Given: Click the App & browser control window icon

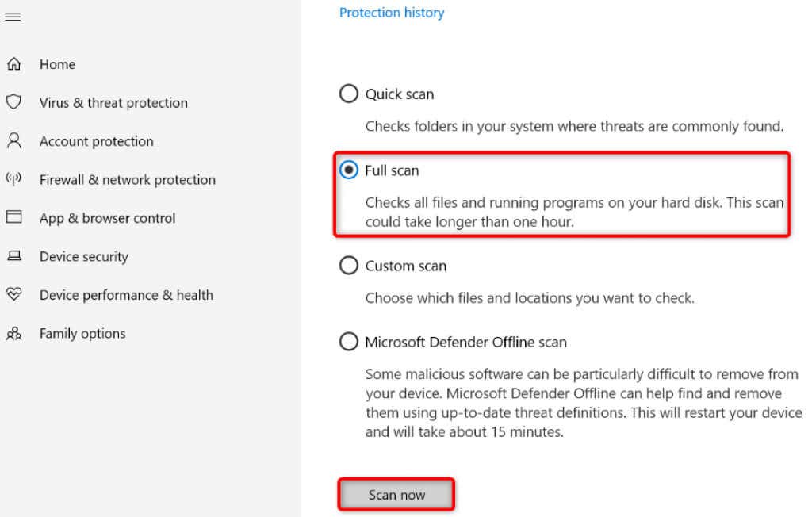Looking at the screenshot, I should coord(13,217).
